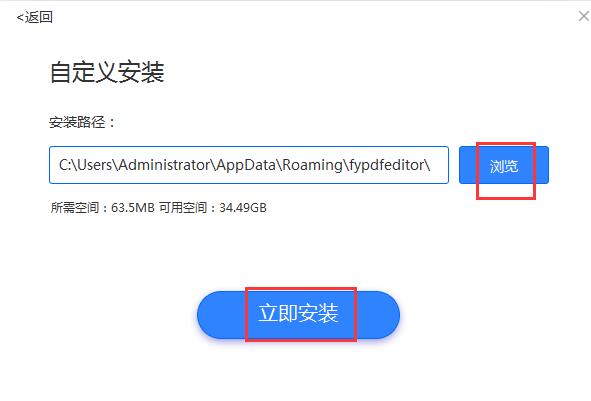The width and height of the screenshot is (591, 401).
Task: Open folder chooser via blue 浏览 button
Action: pyautogui.click(x=504, y=165)
